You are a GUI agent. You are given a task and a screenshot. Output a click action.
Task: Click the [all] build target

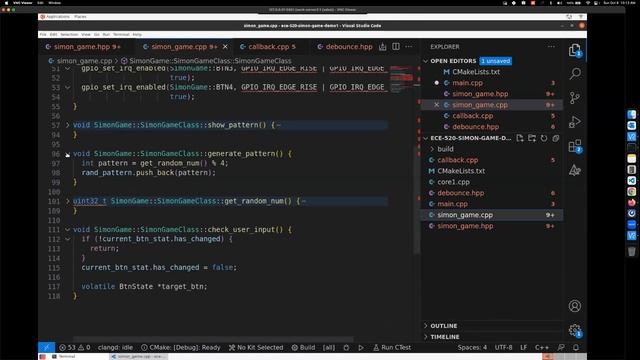coord(329,347)
